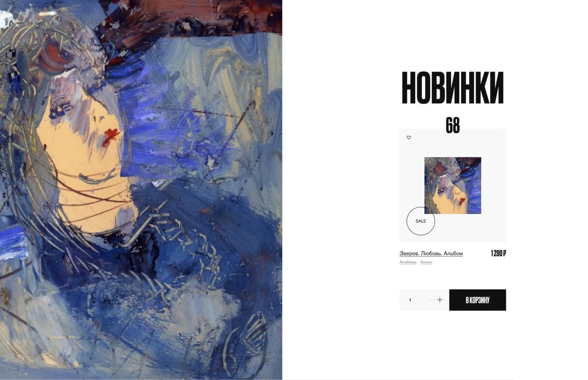The width and height of the screenshot is (588, 380).
Task: Add the album to favorites with the heart icon
Action: (x=409, y=138)
